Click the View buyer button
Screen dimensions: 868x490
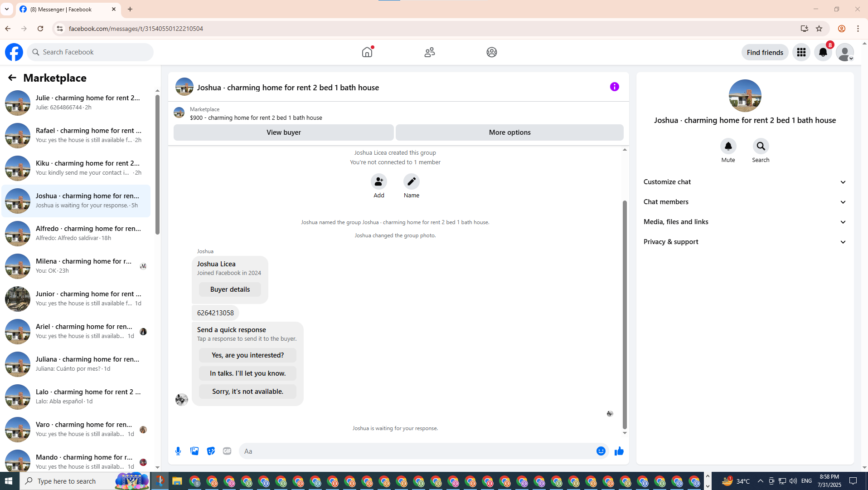284,132
